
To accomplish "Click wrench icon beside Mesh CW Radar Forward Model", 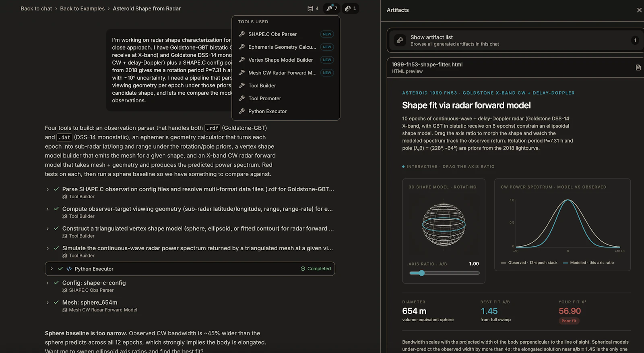I will (x=242, y=73).
